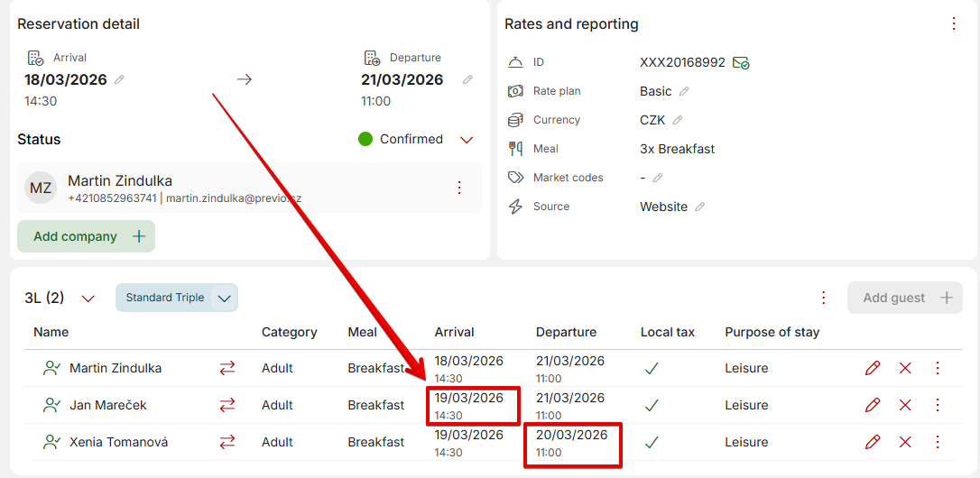Click the Add company button
Screen dimensions: 980x478
(x=87, y=236)
